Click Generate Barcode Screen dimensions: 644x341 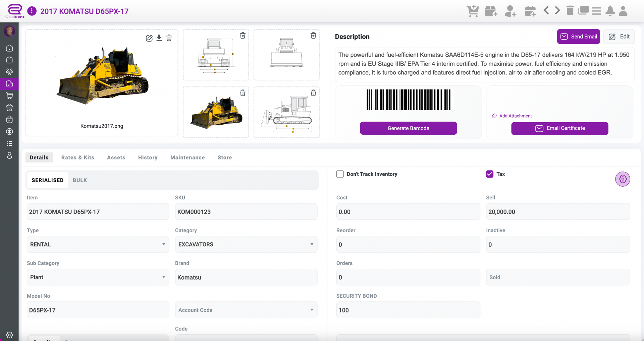click(409, 128)
